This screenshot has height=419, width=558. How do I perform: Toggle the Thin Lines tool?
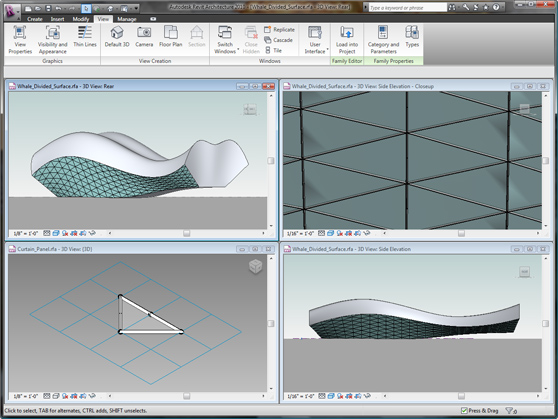point(85,37)
